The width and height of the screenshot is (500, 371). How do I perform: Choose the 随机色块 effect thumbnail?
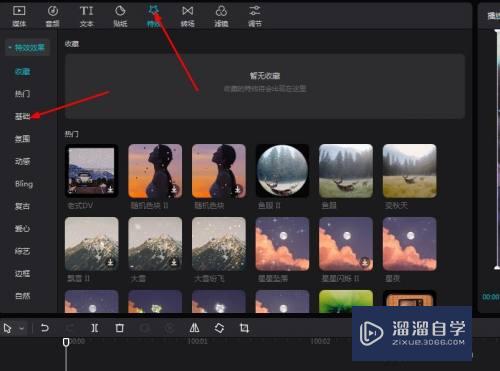[219, 171]
